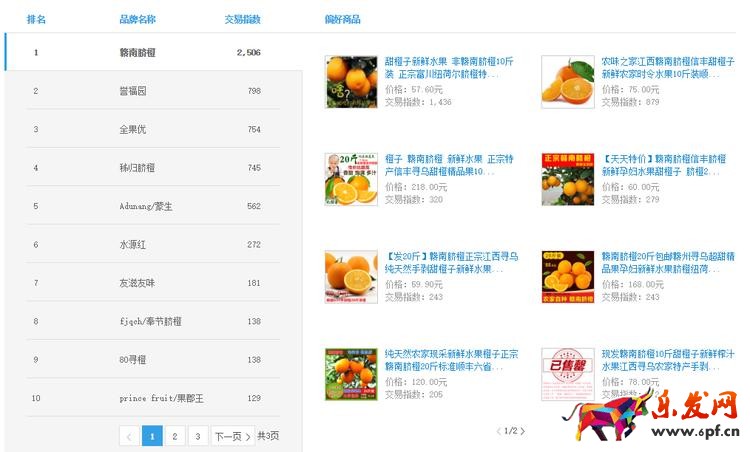Open the sliced orange thumbnail priced 75.00元
This screenshot has height=452, width=750.
(568, 82)
